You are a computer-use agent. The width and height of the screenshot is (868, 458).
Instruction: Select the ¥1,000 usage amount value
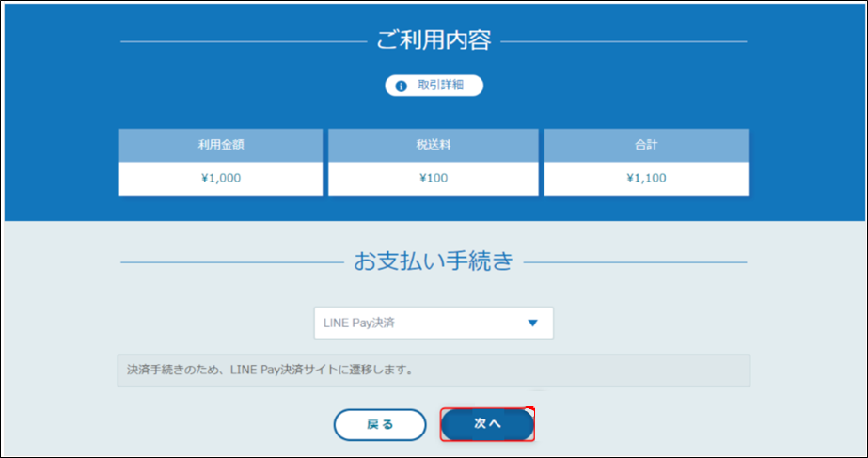point(221,179)
